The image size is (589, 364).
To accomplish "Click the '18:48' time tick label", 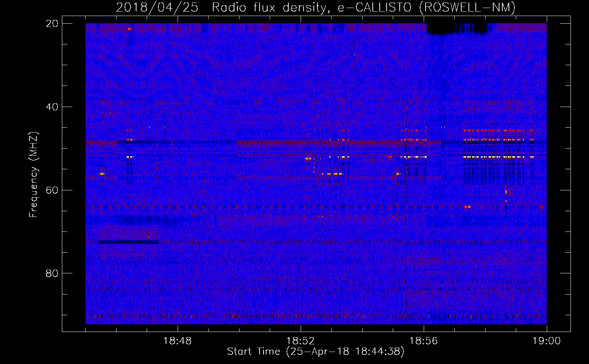I will 177,341.
